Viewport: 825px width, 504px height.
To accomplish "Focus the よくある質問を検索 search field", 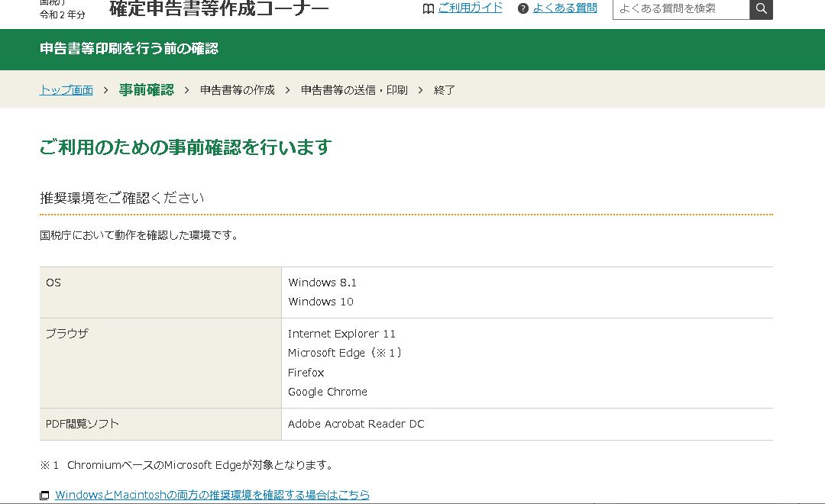I will click(x=681, y=8).
